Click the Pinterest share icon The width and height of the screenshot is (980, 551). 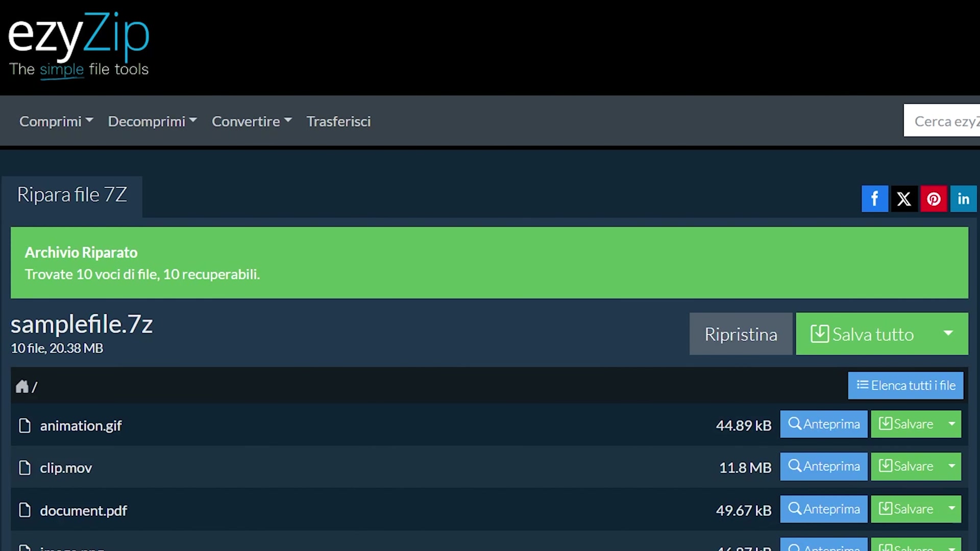934,199
